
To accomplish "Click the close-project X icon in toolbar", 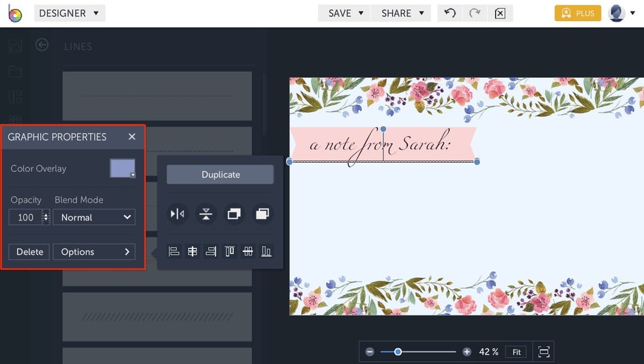I will pos(500,13).
